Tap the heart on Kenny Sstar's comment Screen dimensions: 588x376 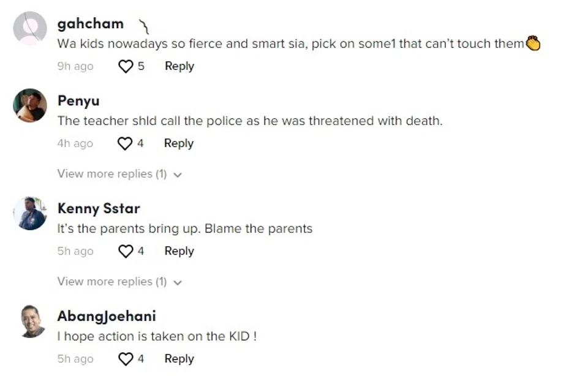pos(126,251)
